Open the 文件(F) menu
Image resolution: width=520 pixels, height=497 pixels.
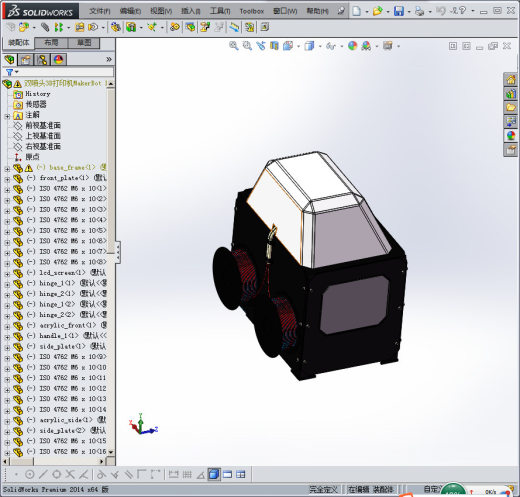pyautogui.click(x=100, y=11)
